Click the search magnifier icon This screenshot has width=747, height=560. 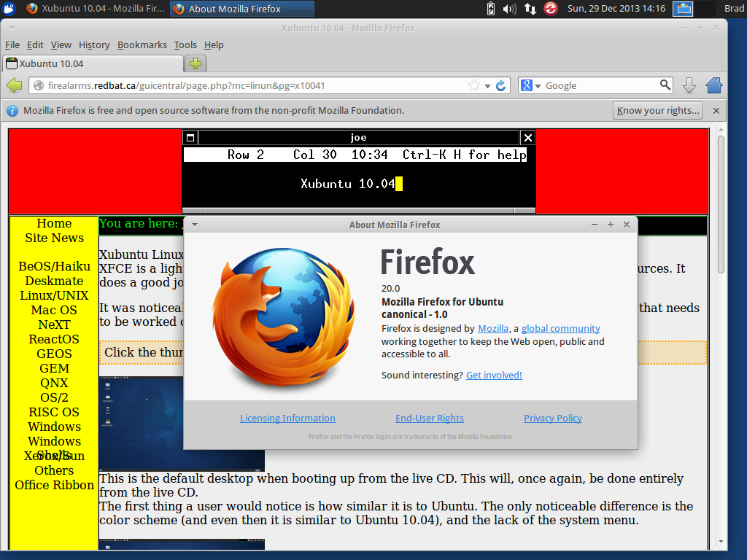pos(665,85)
